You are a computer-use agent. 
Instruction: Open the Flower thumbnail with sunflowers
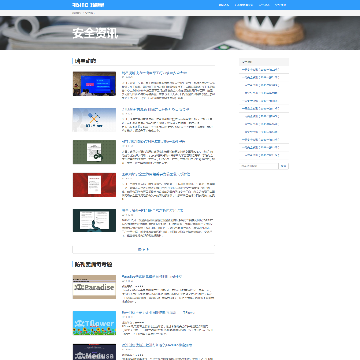coord(94,323)
